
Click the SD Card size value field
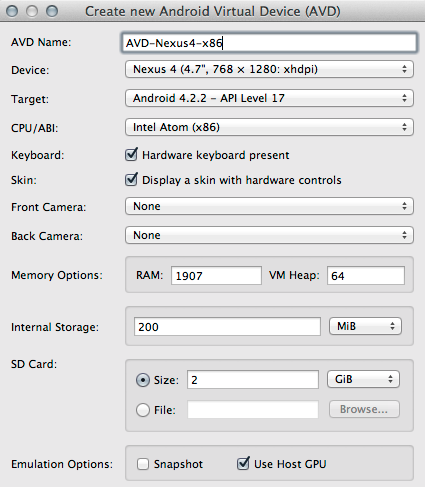coord(253,380)
